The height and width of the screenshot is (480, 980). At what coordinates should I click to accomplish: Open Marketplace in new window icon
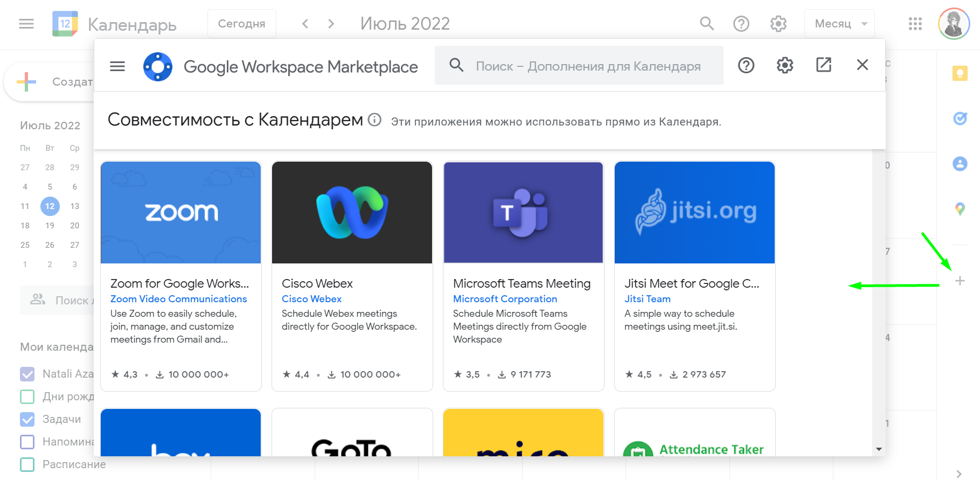824,65
